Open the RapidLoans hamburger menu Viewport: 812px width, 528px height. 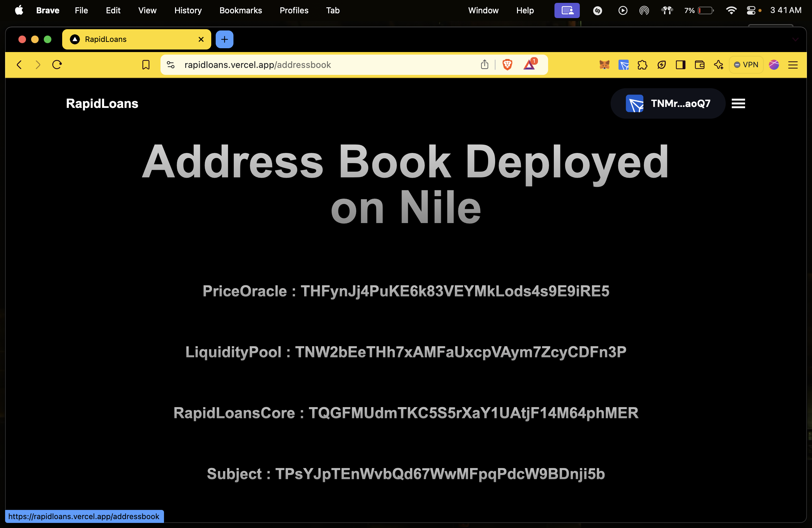pos(738,103)
